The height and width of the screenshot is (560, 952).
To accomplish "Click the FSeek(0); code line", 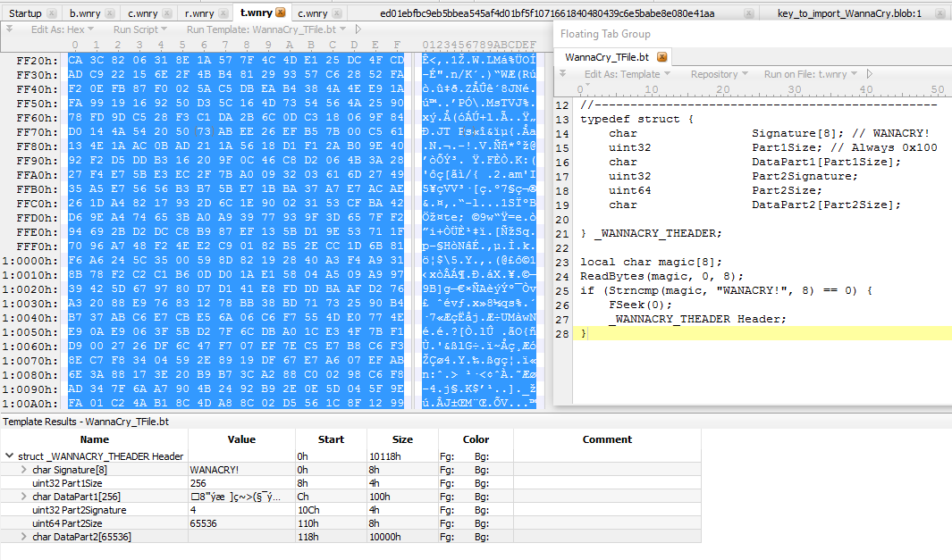I will (641, 305).
